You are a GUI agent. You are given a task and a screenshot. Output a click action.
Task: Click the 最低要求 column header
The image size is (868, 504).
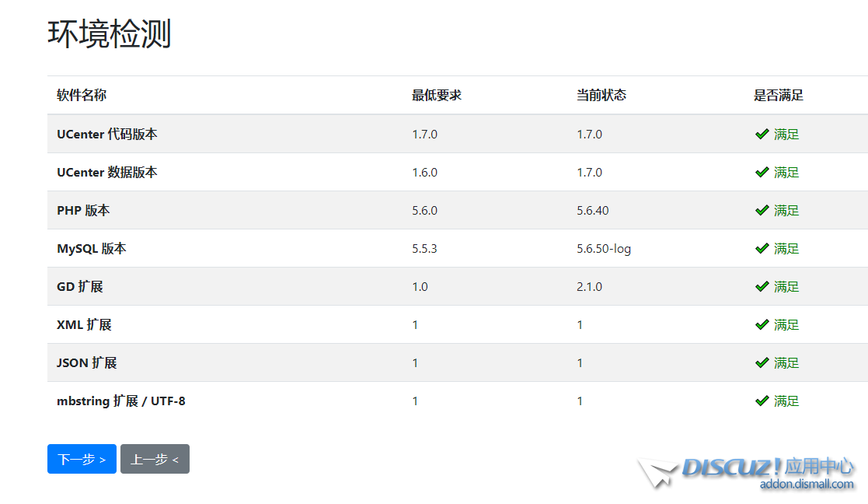437,95
